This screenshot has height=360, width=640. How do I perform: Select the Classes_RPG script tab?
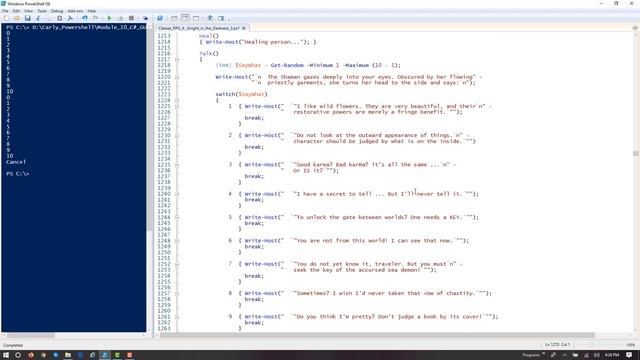199,28
